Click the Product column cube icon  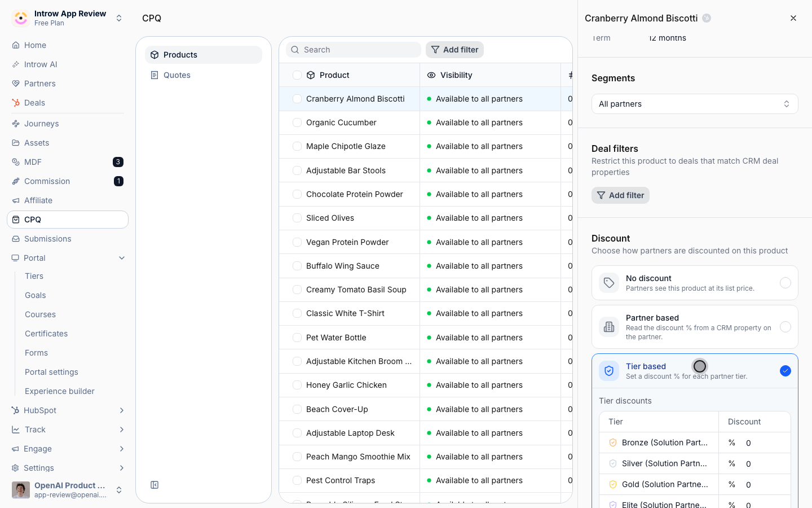[x=311, y=75]
